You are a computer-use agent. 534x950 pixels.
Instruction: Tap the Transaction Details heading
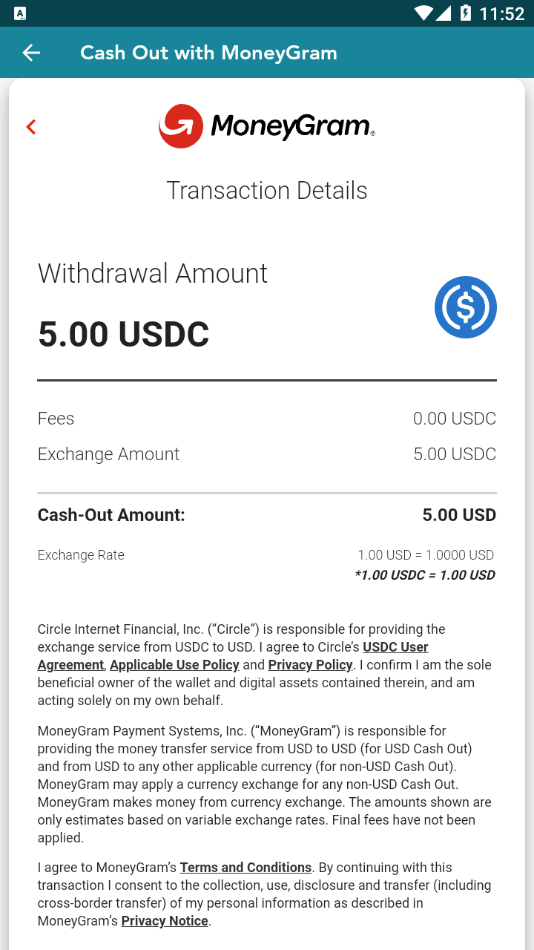pos(267,190)
